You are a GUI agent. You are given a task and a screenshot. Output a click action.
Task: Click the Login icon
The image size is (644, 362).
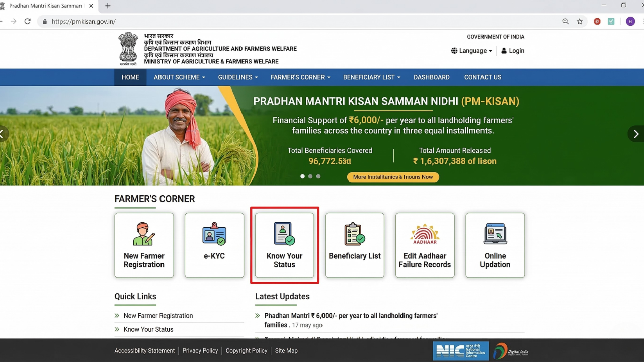coord(513,51)
